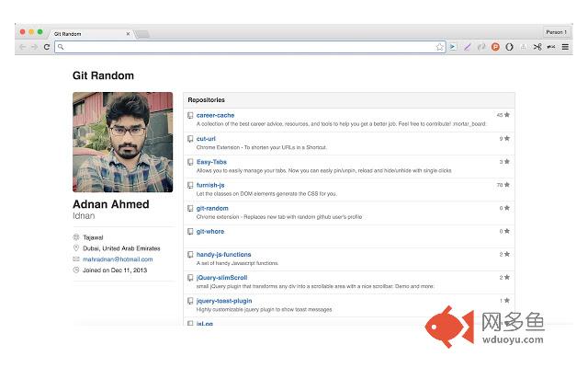Open the Person 1 profile switcher
Viewport: 588px width, 368px height.
tap(557, 32)
